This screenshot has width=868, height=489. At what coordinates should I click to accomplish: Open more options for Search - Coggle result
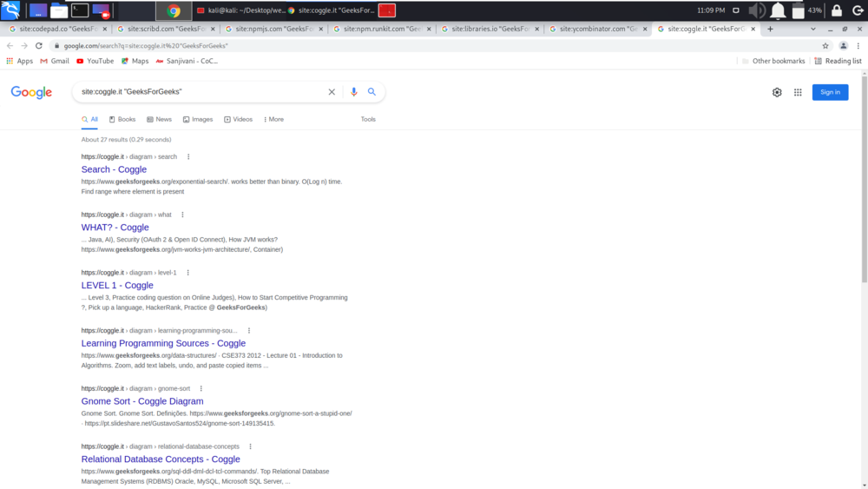(188, 156)
